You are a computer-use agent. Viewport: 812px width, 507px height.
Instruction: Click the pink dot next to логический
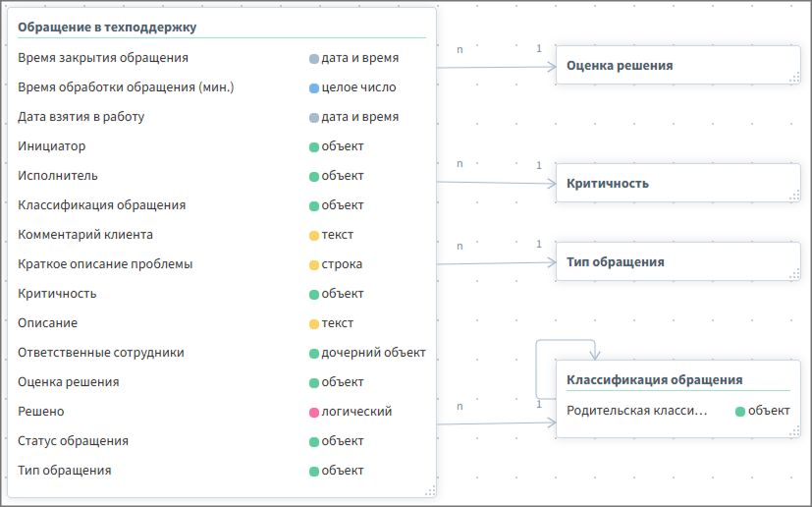pos(314,412)
